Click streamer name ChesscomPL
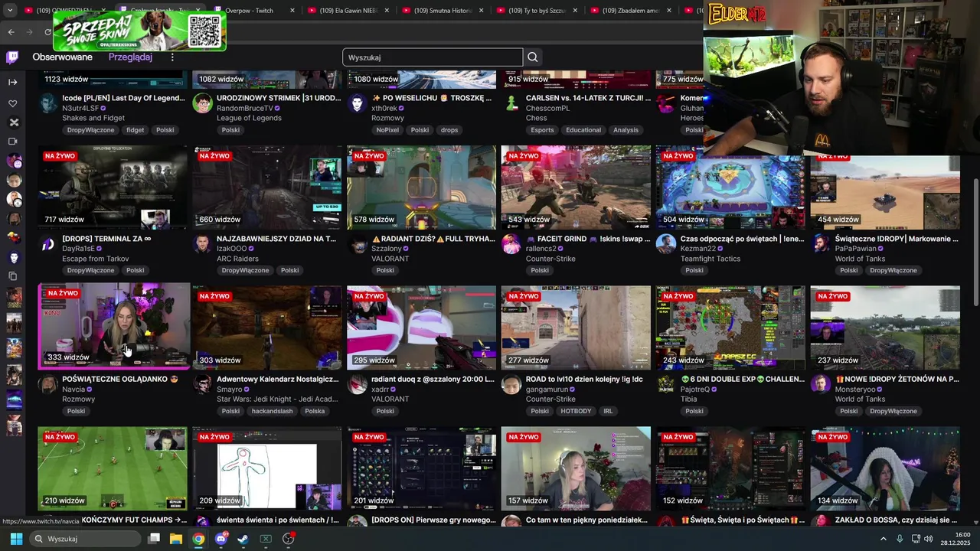Viewport: 980px width, 551px height. [547, 108]
